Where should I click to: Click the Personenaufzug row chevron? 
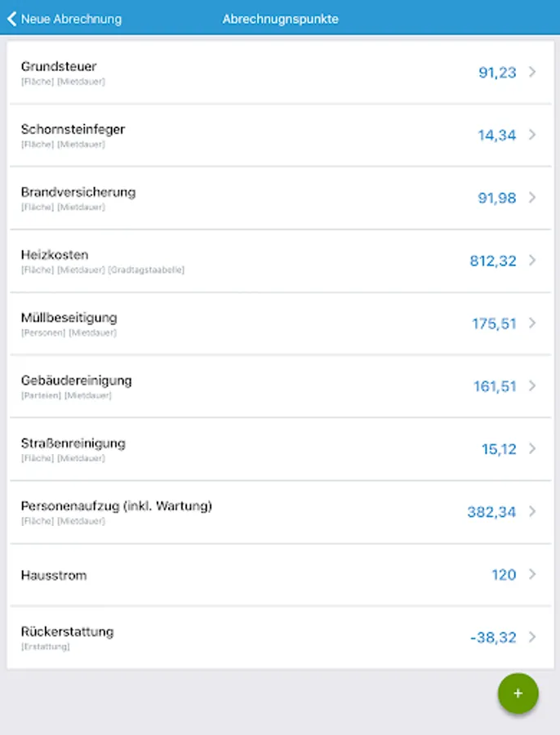pyautogui.click(x=532, y=511)
